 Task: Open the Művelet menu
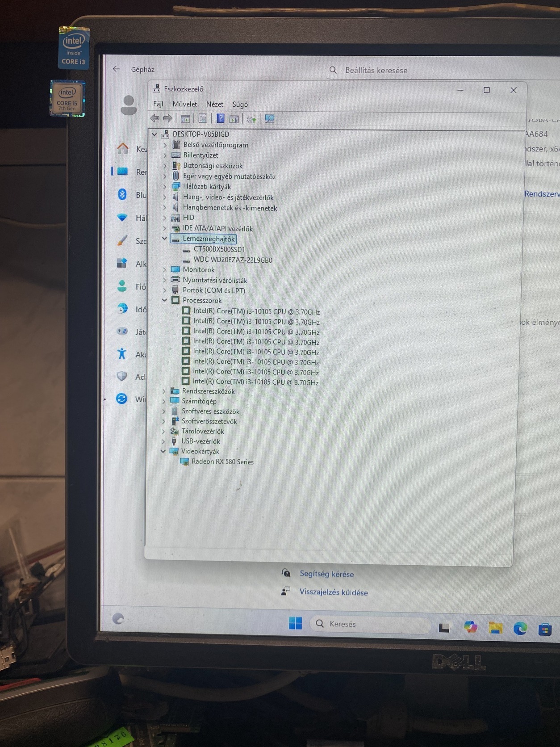tap(185, 104)
